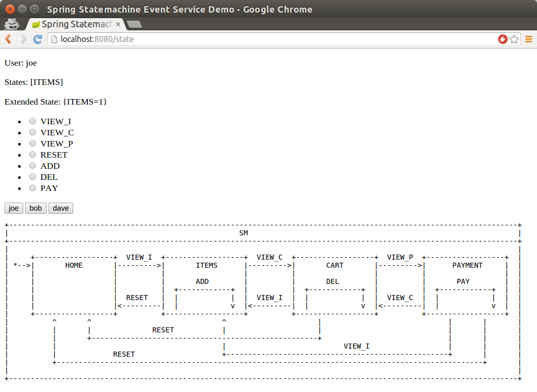Click the page document icon in address bar
The image size is (537, 392).
pyautogui.click(x=54, y=39)
